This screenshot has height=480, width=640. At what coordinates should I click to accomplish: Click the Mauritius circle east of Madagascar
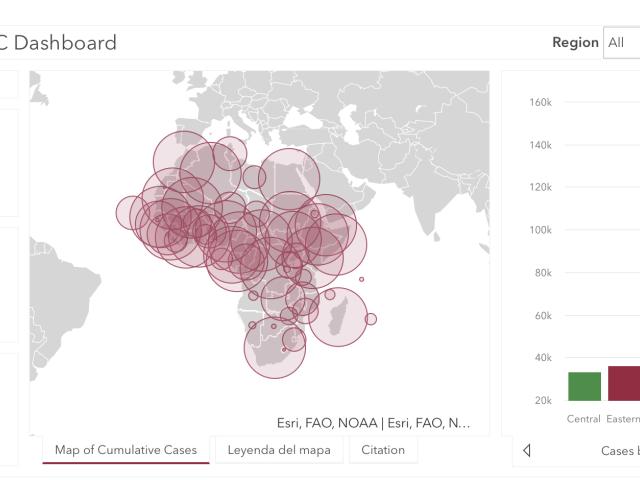pos(371,319)
